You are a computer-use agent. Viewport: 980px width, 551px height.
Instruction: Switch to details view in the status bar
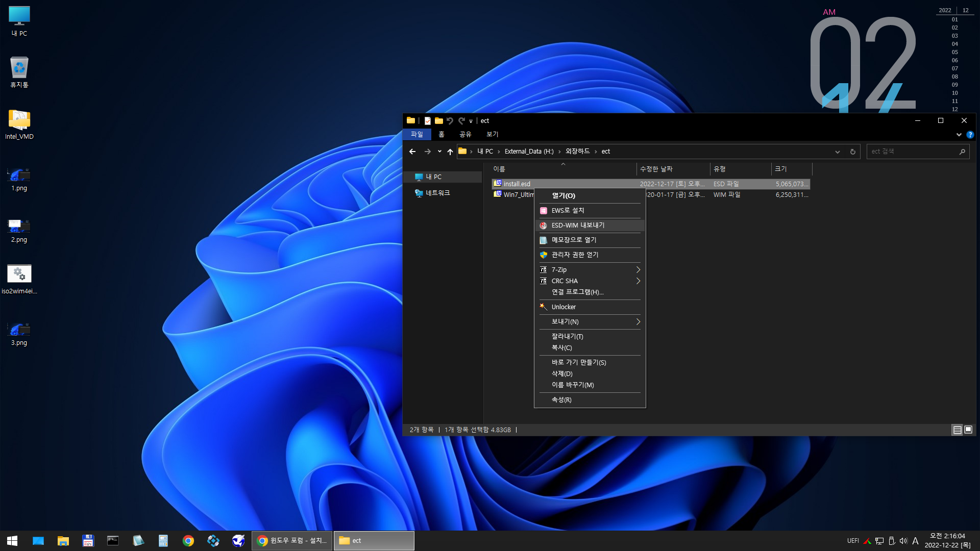click(x=957, y=430)
